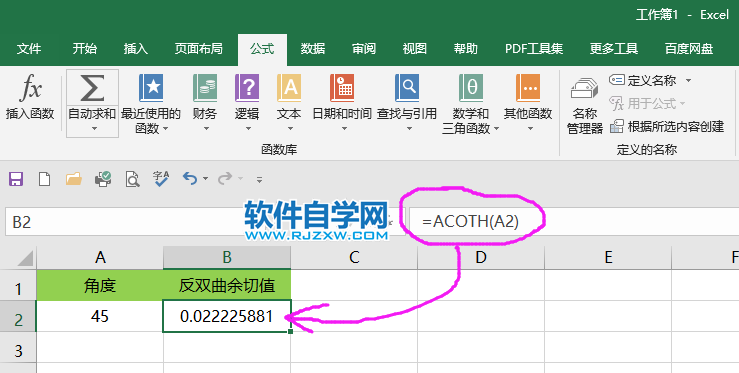Select row 3 header
The width and height of the screenshot is (739, 373).
[x=18, y=348]
